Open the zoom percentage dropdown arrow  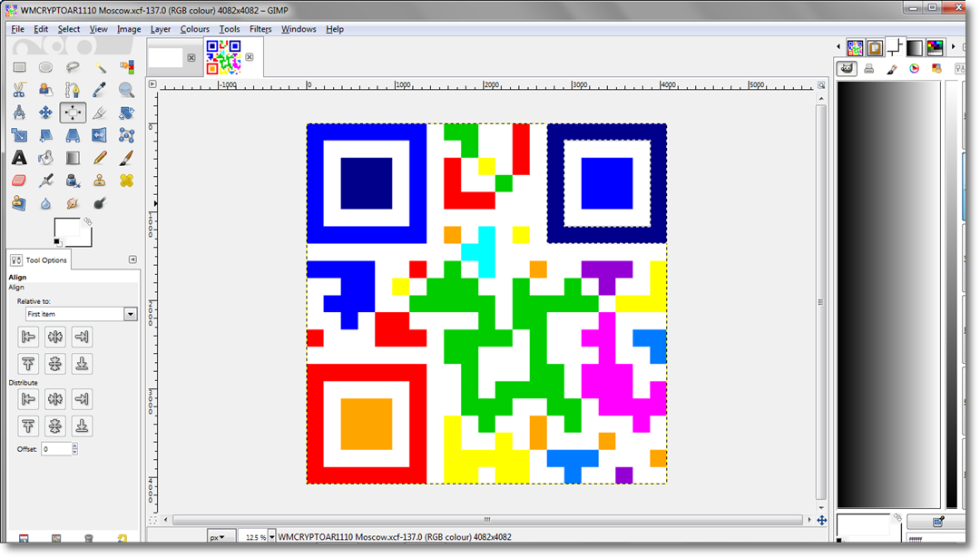click(x=272, y=537)
